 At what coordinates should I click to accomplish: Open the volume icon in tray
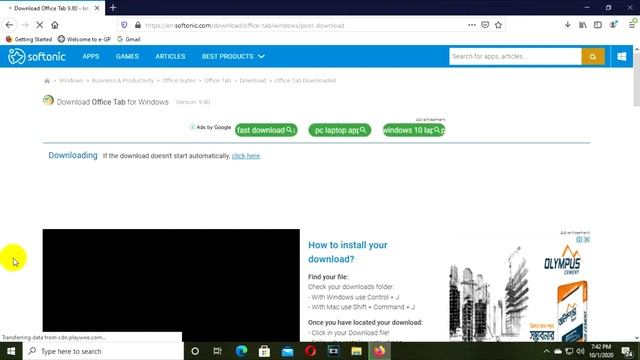coord(580,351)
